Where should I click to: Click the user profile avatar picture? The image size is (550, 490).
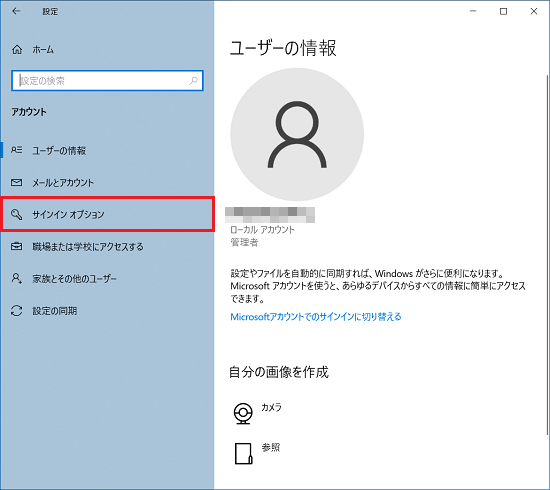[x=297, y=134]
